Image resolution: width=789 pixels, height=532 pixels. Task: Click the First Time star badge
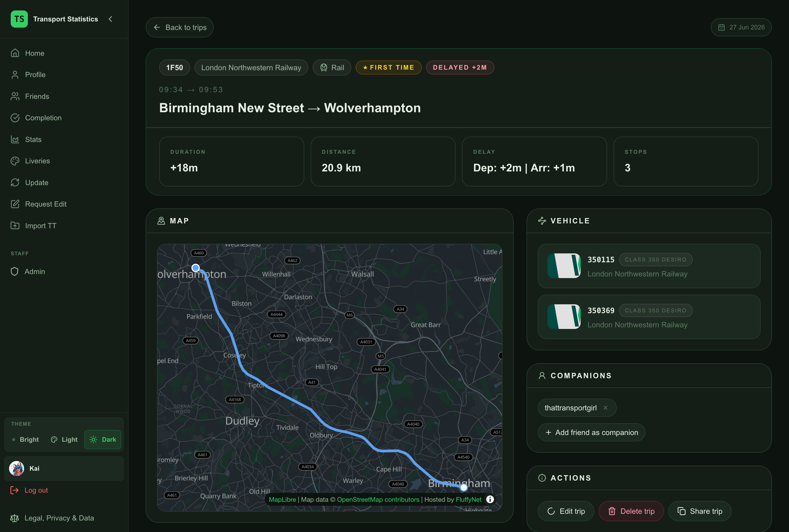point(388,68)
